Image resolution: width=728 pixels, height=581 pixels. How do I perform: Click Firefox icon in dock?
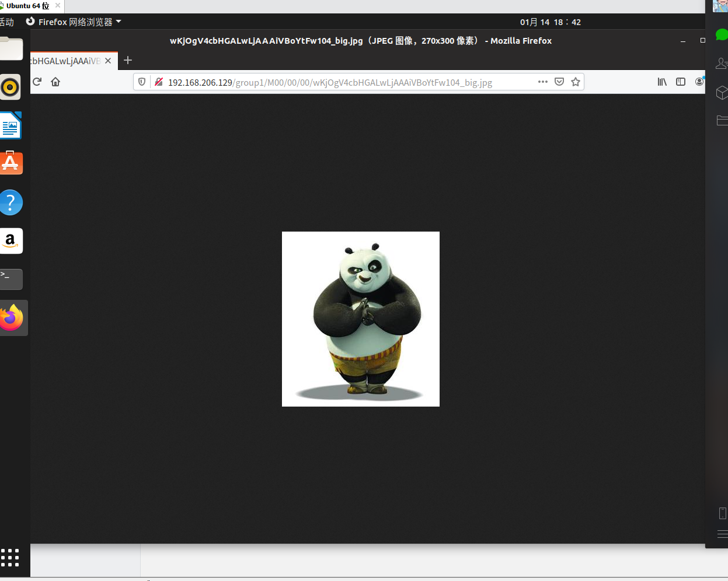click(11, 318)
